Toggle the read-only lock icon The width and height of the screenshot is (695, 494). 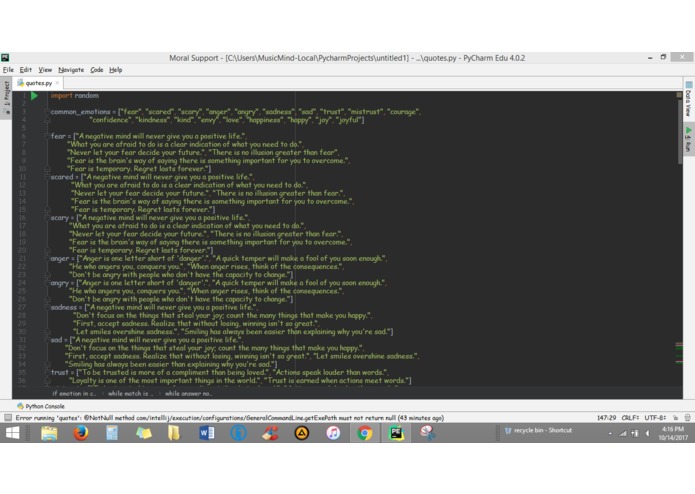click(675, 417)
